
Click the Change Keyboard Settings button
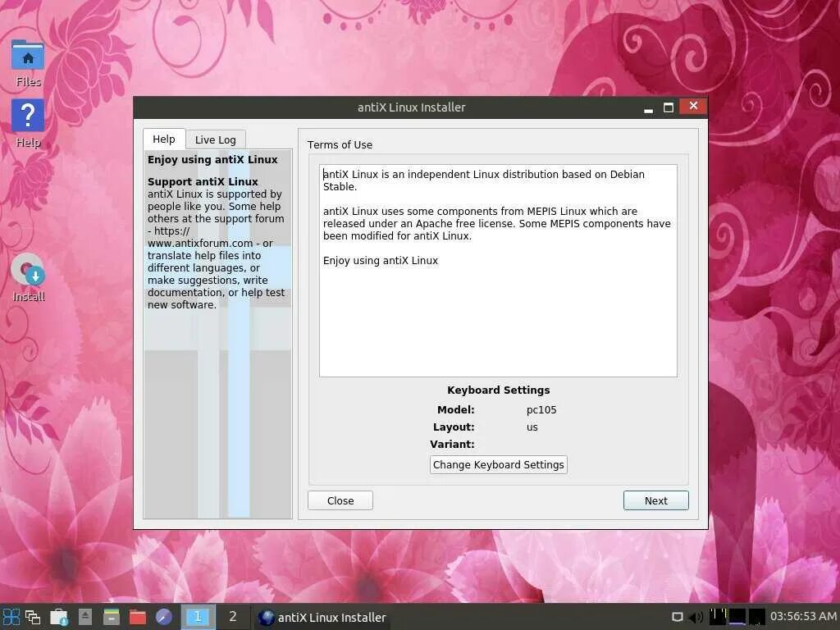click(x=498, y=465)
